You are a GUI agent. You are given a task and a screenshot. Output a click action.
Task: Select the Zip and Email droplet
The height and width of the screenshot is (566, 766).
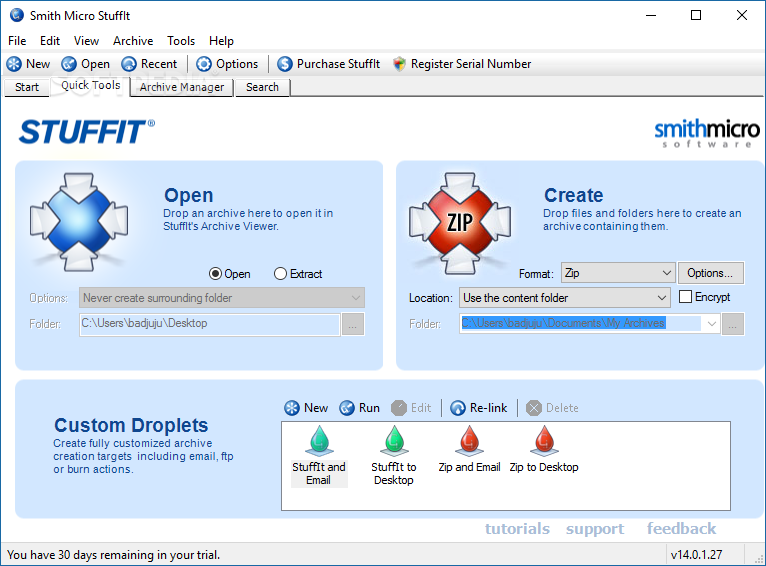tap(469, 449)
